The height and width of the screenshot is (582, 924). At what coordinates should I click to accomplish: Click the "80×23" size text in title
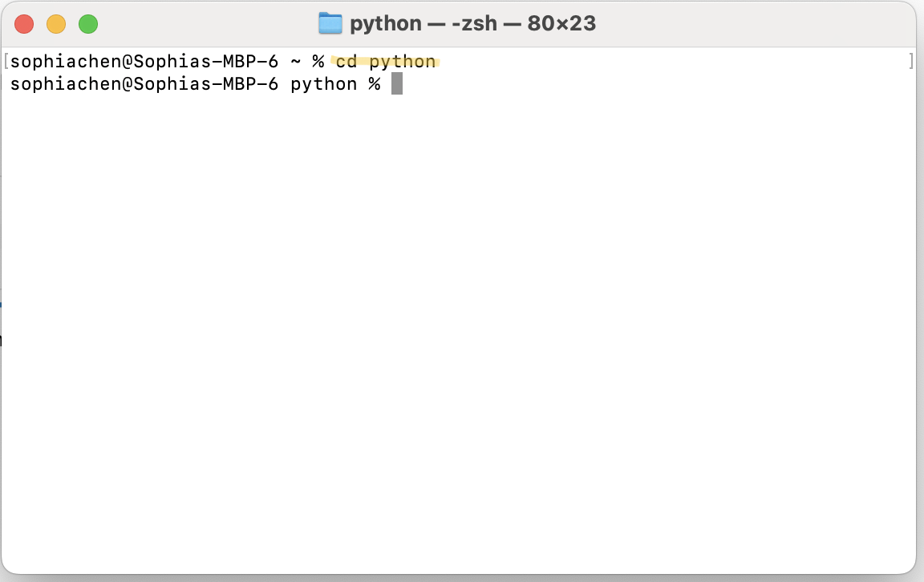pos(561,24)
